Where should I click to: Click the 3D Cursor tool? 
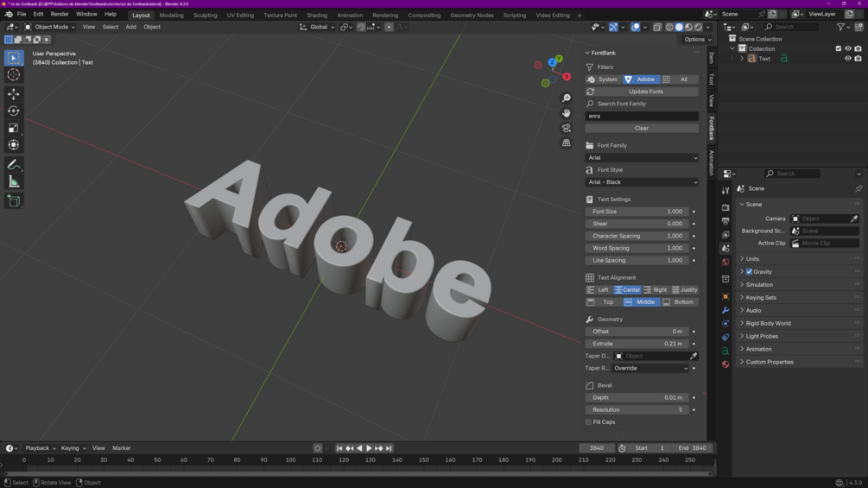point(13,74)
